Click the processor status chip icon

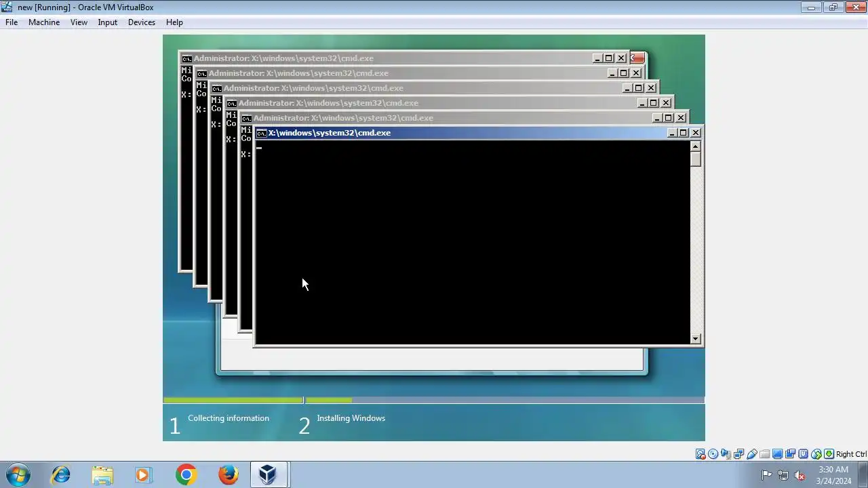[803, 454]
